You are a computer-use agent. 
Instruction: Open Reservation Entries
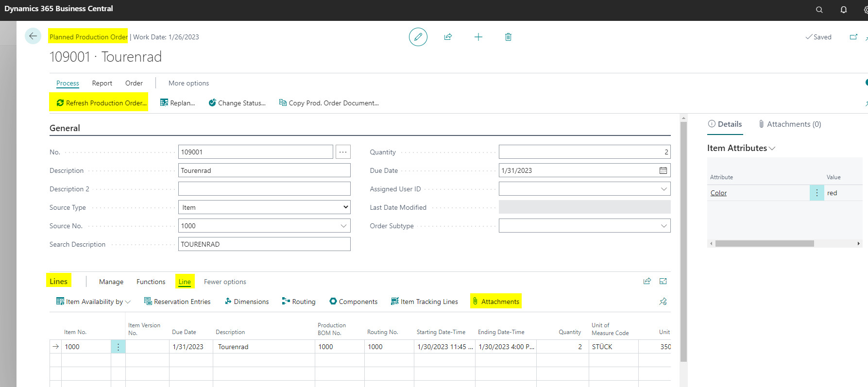[x=177, y=302]
